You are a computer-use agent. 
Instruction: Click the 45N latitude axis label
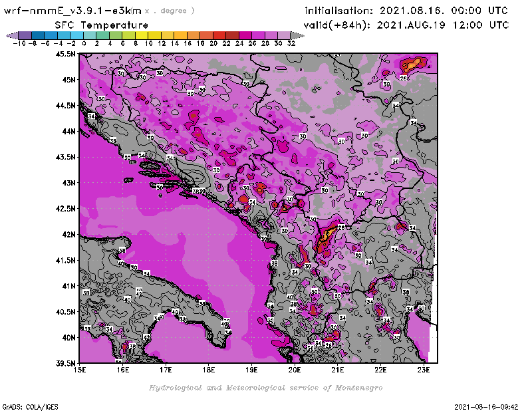coord(68,79)
